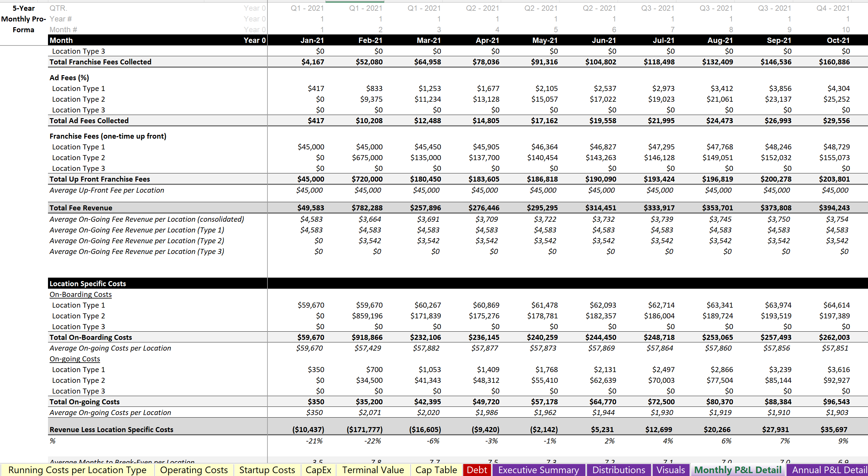Select the Feb-21 month header cell
The height and width of the screenshot is (476, 868).
point(370,40)
